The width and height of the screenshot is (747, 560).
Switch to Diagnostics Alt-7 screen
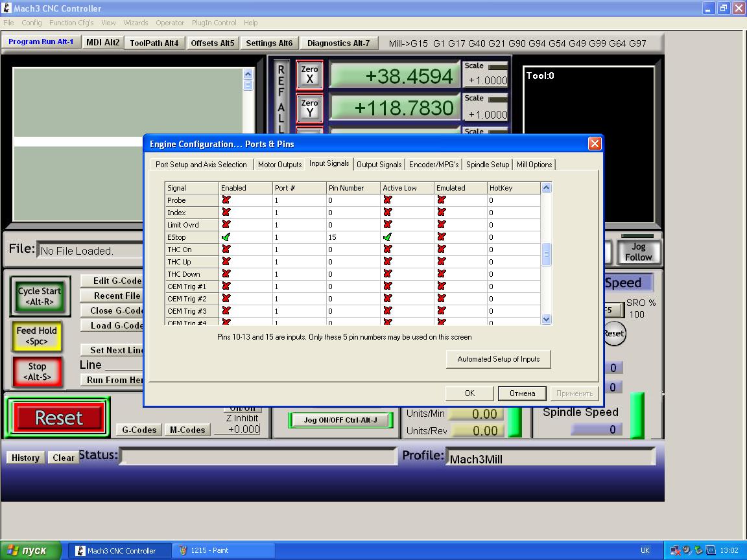tap(338, 43)
